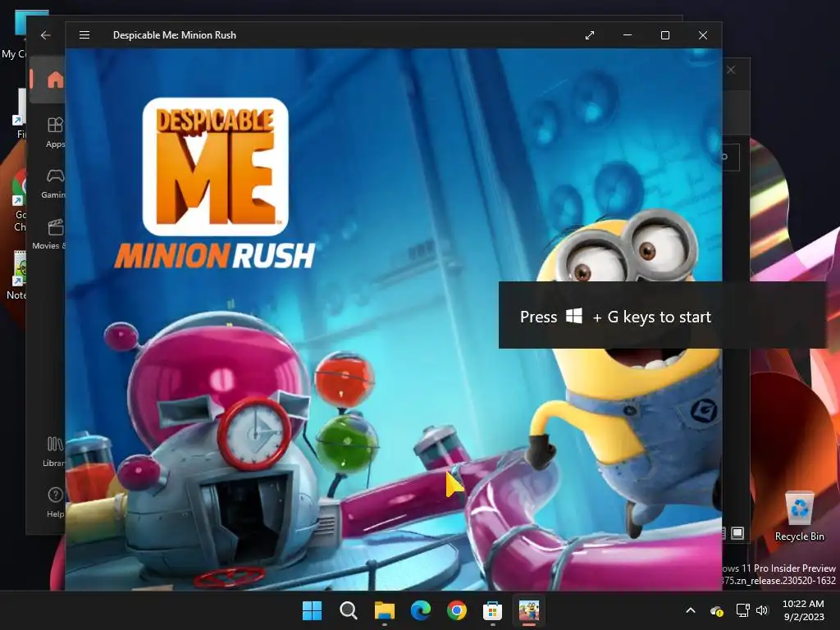Expand Minion Rush window to full screen
The height and width of the screenshot is (630, 840).
tap(590, 35)
